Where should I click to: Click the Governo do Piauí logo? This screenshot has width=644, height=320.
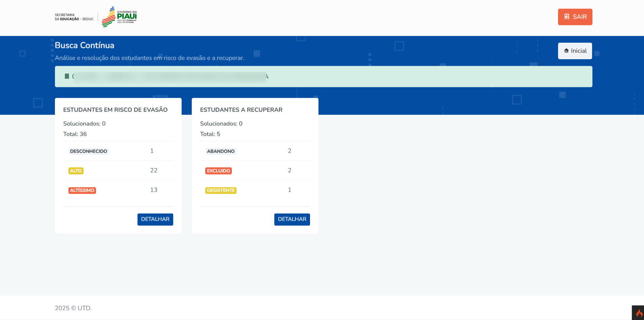click(x=119, y=17)
